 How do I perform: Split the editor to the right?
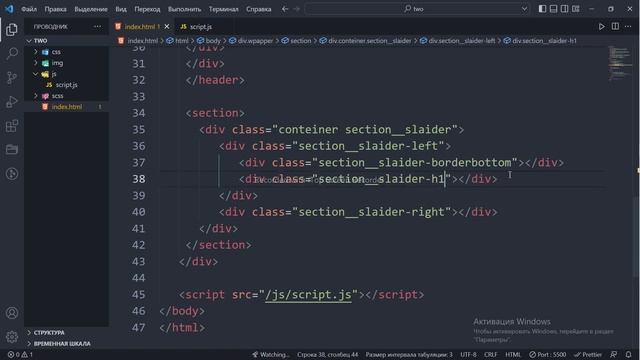click(x=615, y=27)
